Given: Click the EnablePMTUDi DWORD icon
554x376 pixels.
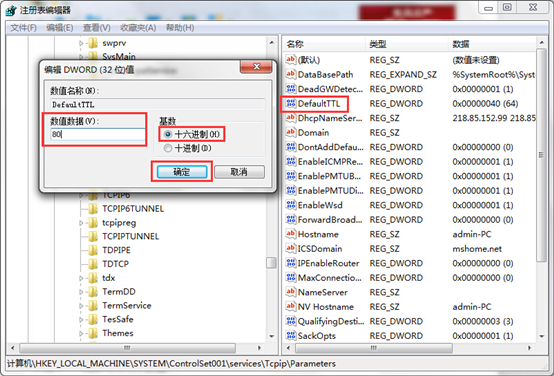Looking at the screenshot, I should tap(290, 190).
